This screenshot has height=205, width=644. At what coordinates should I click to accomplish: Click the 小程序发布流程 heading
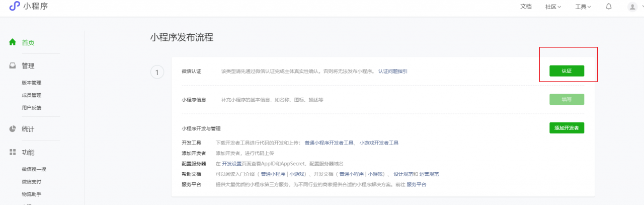click(182, 37)
